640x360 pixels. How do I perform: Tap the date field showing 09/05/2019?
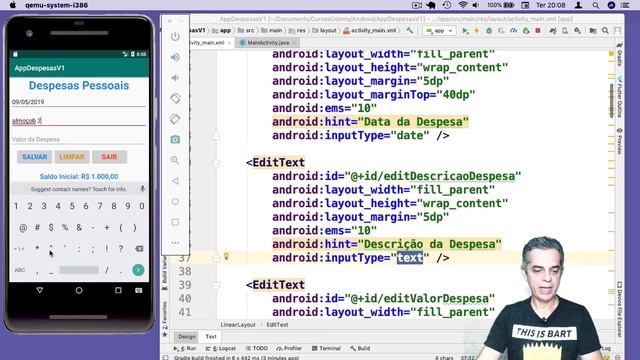pos(79,102)
